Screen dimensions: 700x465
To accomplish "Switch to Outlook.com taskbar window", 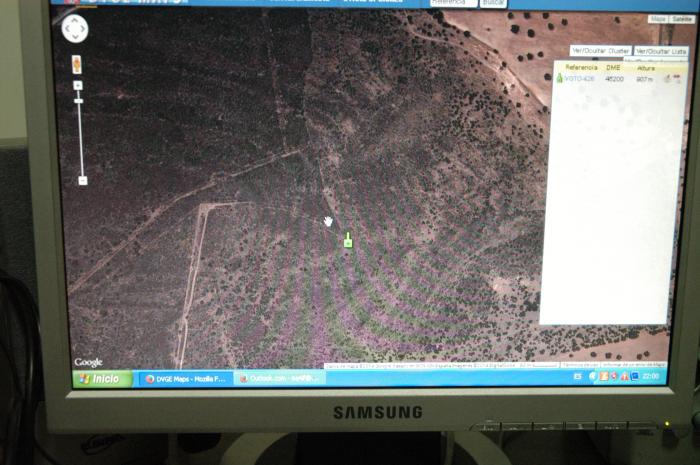I will pyautogui.click(x=279, y=378).
